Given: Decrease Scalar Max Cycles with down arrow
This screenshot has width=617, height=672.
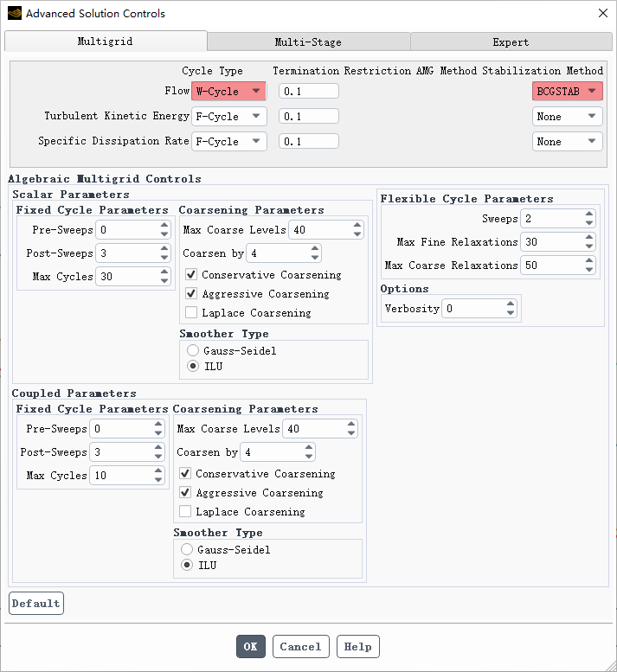Looking at the screenshot, I should 164,280.
